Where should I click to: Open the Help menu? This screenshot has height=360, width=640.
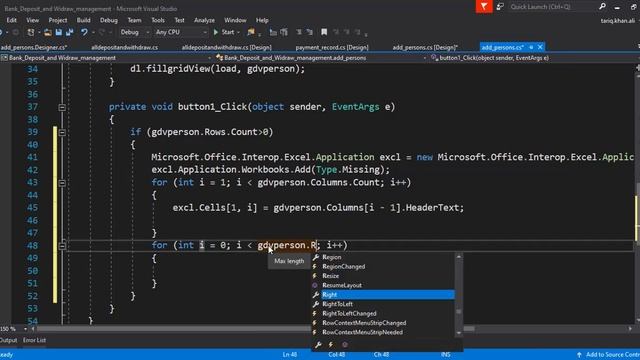(x=262, y=20)
